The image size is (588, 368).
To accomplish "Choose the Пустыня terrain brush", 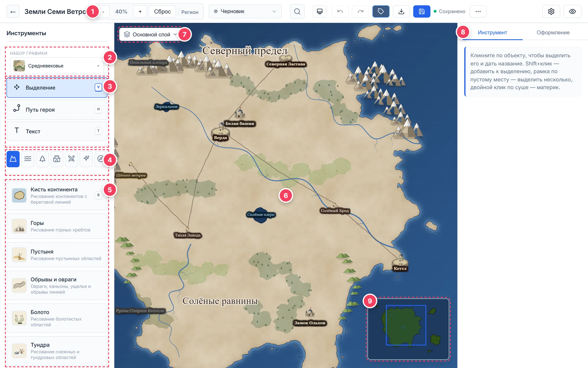I will tap(57, 255).
